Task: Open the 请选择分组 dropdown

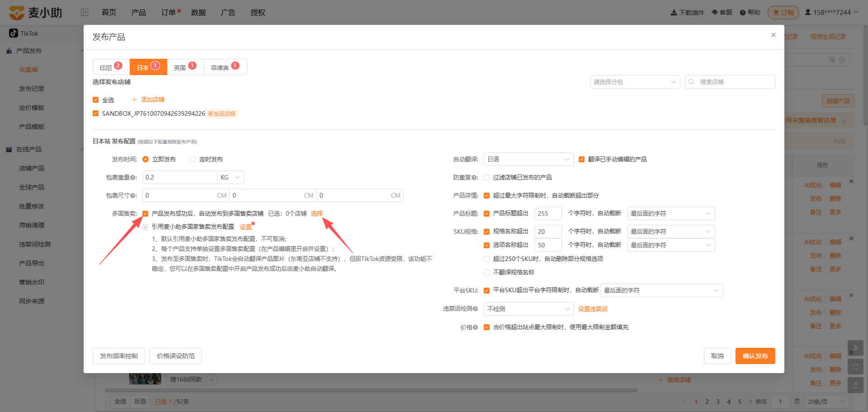Action: coord(635,82)
